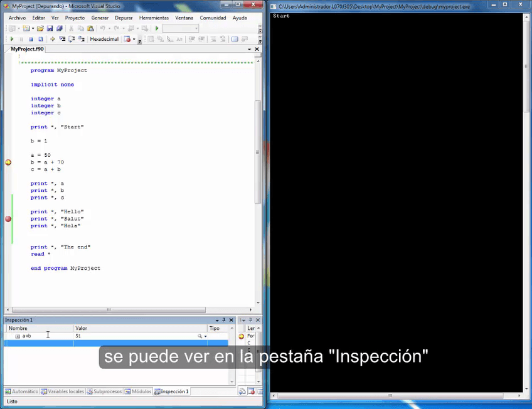Save the file with the floppy icon

point(50,28)
